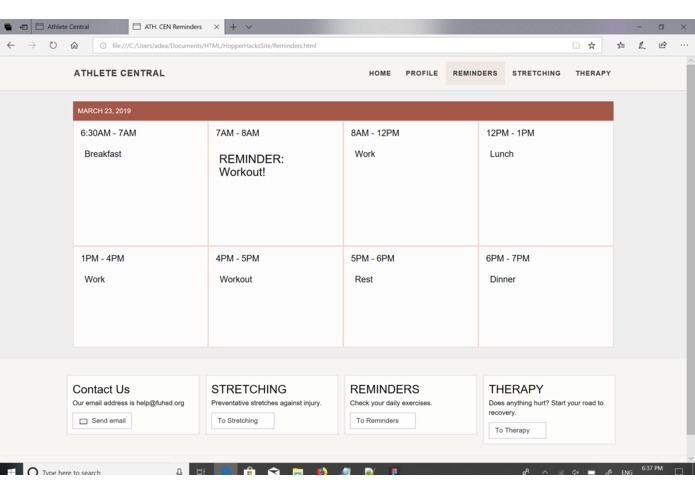This screenshot has height=494, width=695.
Task: Click the Type here to search box
Action: (x=105, y=471)
